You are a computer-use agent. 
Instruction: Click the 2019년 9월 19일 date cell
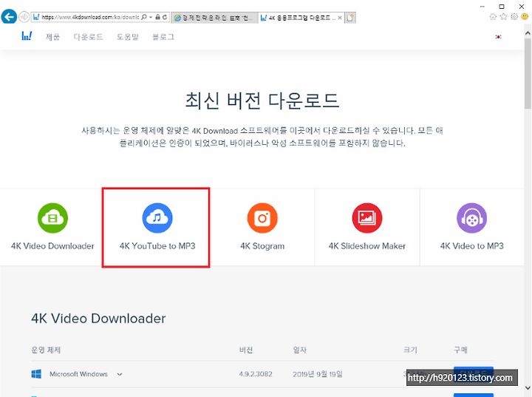point(318,374)
